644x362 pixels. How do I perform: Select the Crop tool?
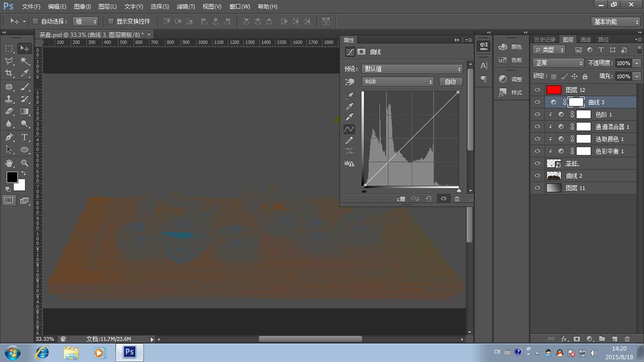point(9,73)
